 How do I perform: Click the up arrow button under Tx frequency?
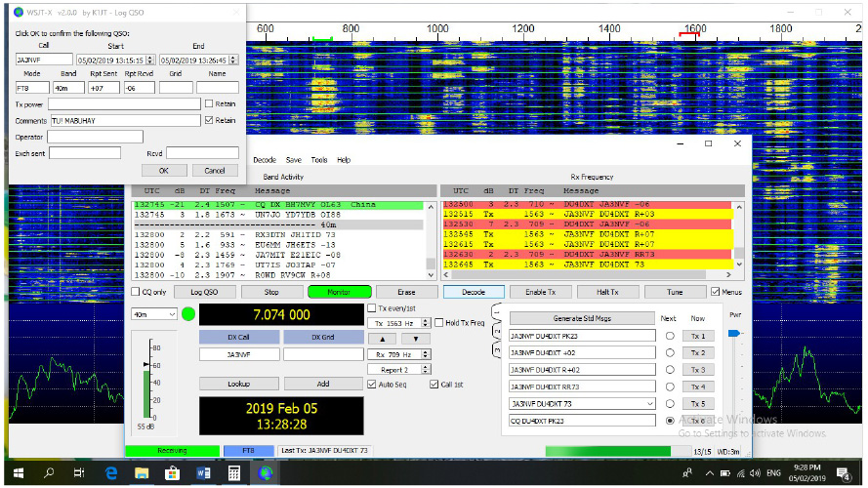point(383,339)
